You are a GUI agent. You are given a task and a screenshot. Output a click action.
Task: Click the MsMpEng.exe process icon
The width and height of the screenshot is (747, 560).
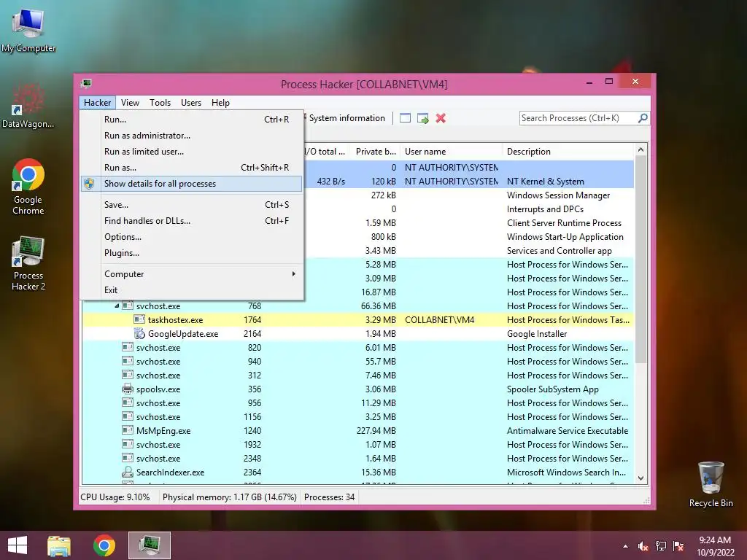tap(127, 430)
